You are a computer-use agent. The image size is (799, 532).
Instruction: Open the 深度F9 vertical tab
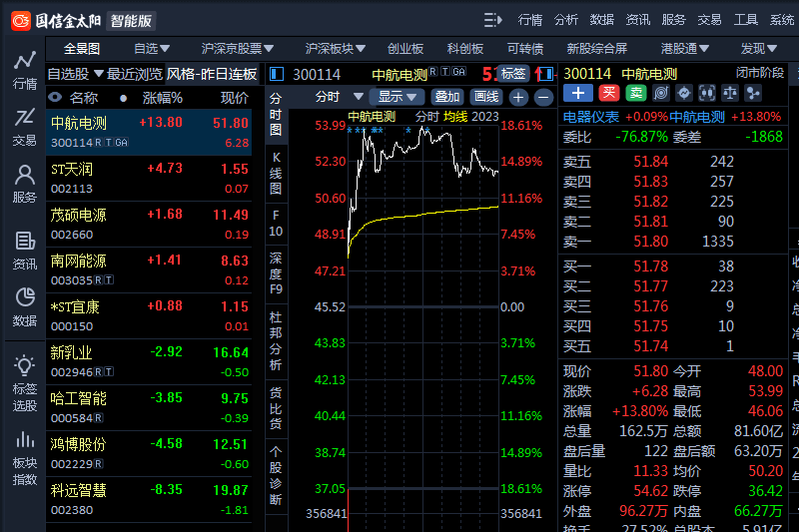pos(276,273)
